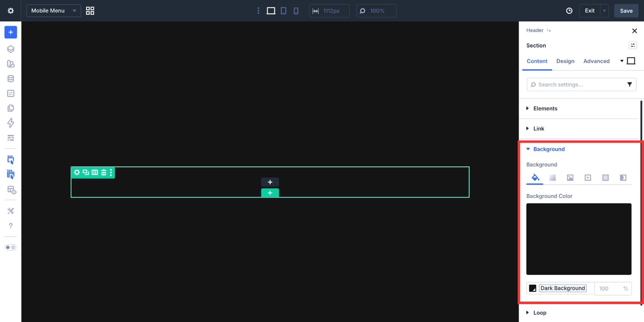The height and width of the screenshot is (322, 644).
Task: Open the Mobile Menu template dropdown
Action: [x=54, y=11]
